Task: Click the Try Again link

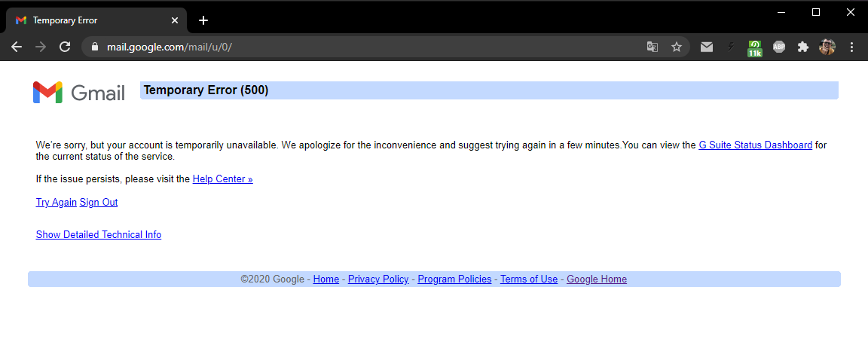Action: point(56,202)
